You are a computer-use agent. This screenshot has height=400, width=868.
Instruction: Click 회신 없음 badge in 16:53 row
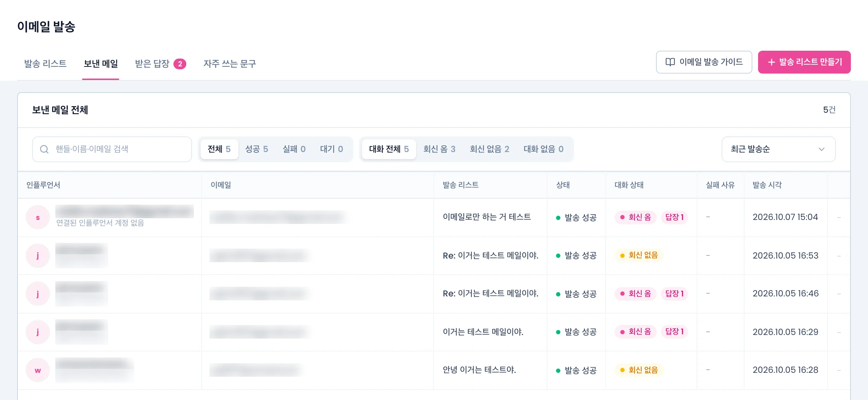coord(639,255)
